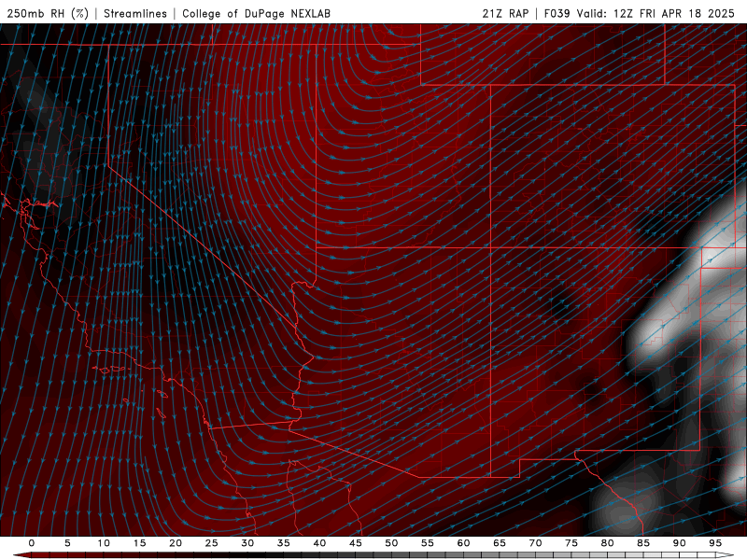The image size is (747, 560).
Task: Click the colorbar label '20'
Action: pos(176,543)
